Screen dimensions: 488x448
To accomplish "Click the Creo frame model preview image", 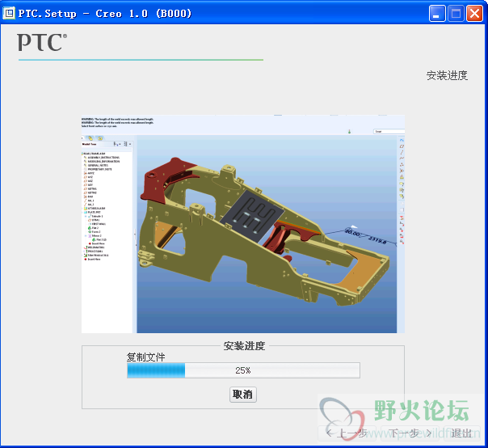I will point(243,224).
